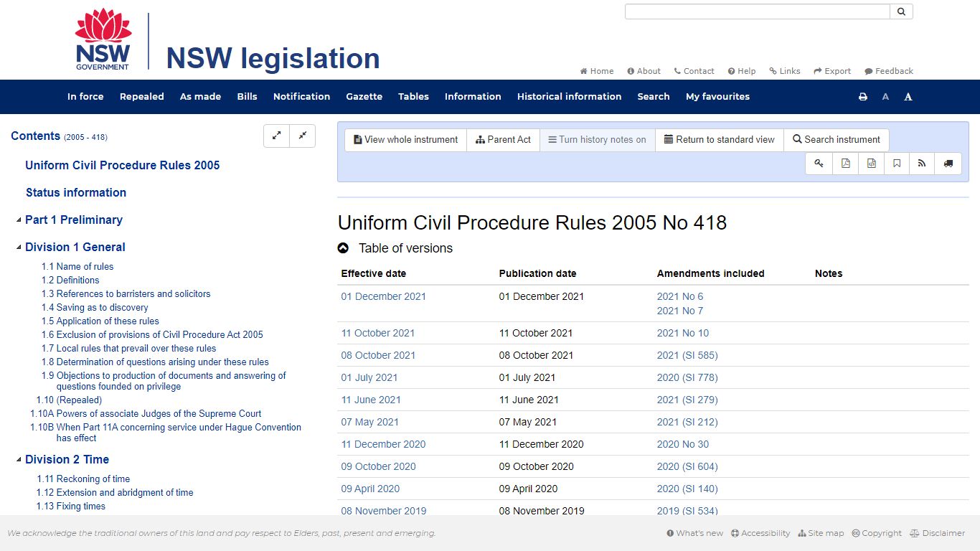
Task: Open the Links page
Action: click(x=785, y=71)
